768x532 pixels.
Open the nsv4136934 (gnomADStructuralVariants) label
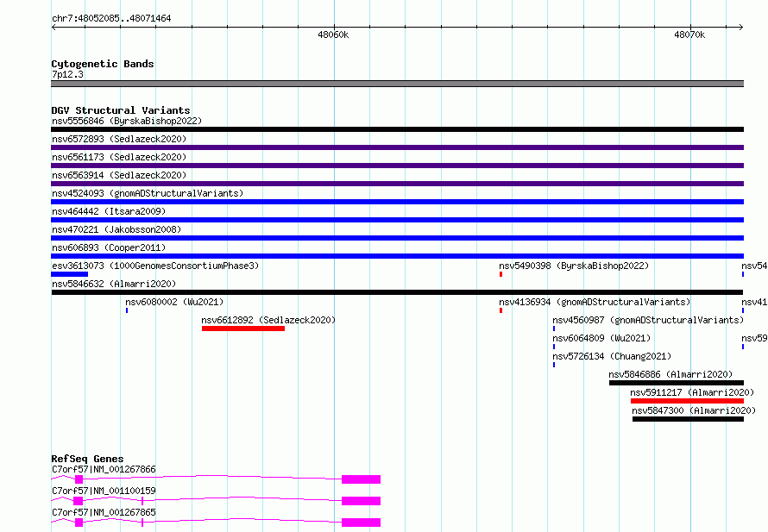coord(595,302)
